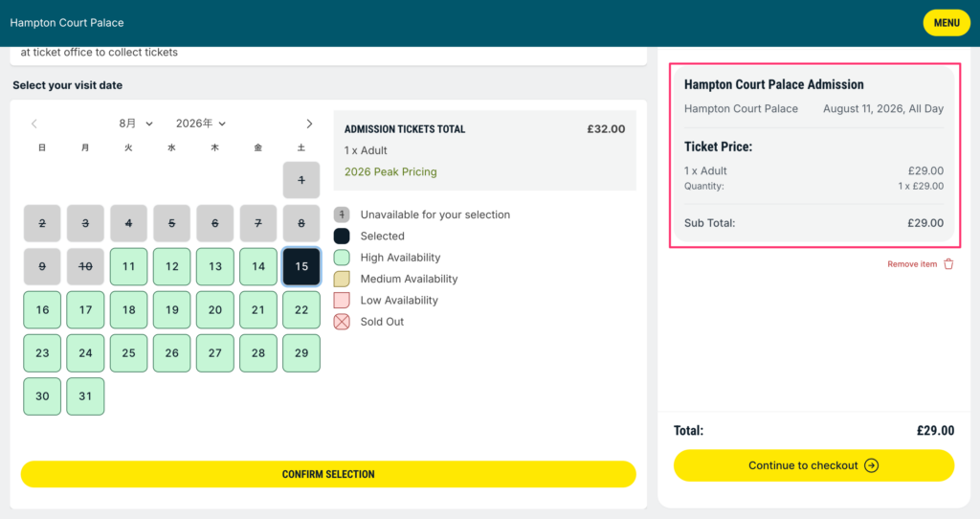This screenshot has height=519, width=980.
Task: Click the ADMISSION TICKETS TOTAL heading
Action: (405, 129)
